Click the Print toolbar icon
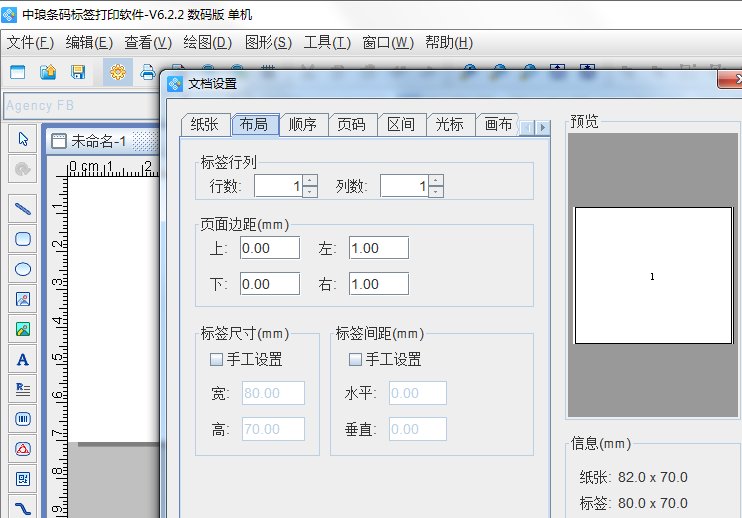742x518 pixels. pyautogui.click(x=148, y=72)
